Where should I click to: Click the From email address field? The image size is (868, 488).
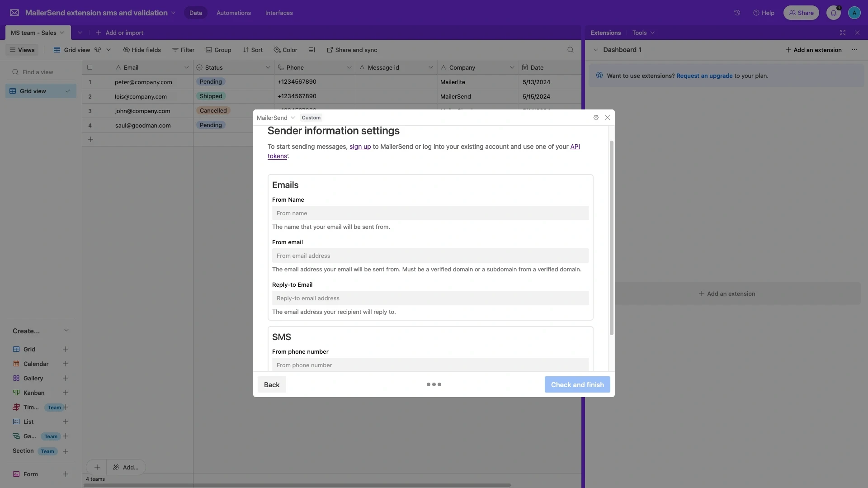(x=430, y=256)
